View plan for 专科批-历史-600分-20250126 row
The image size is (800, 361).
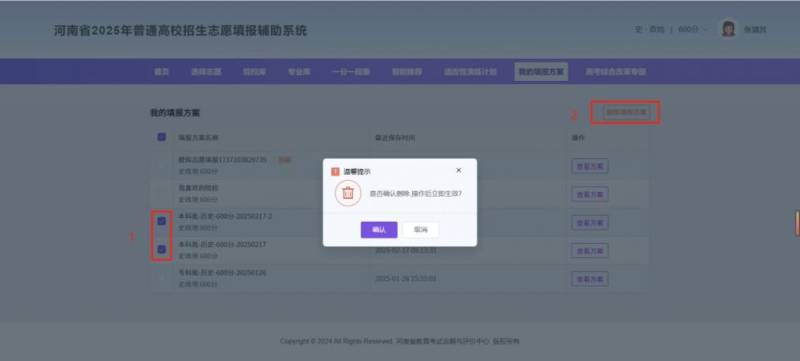590,279
